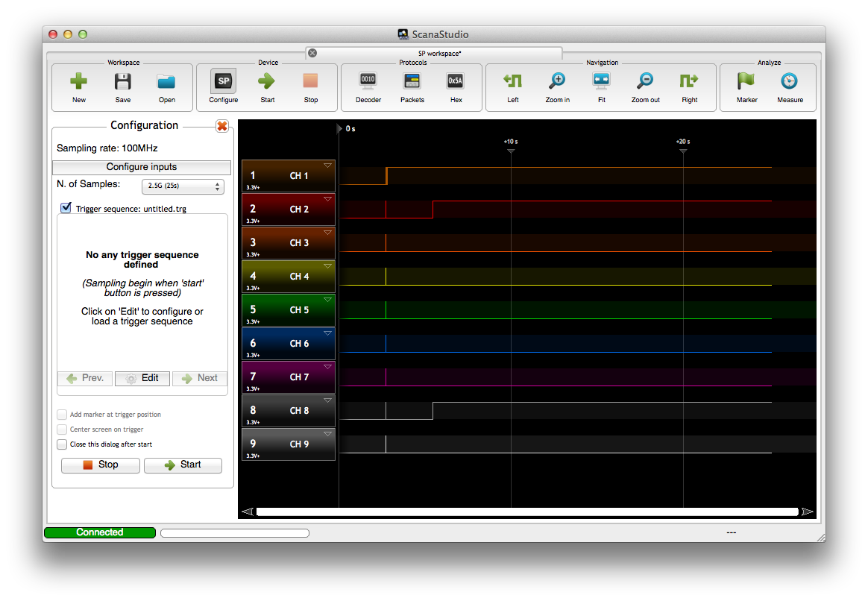
Task: Go to Prev. trigger step
Action: (85, 378)
